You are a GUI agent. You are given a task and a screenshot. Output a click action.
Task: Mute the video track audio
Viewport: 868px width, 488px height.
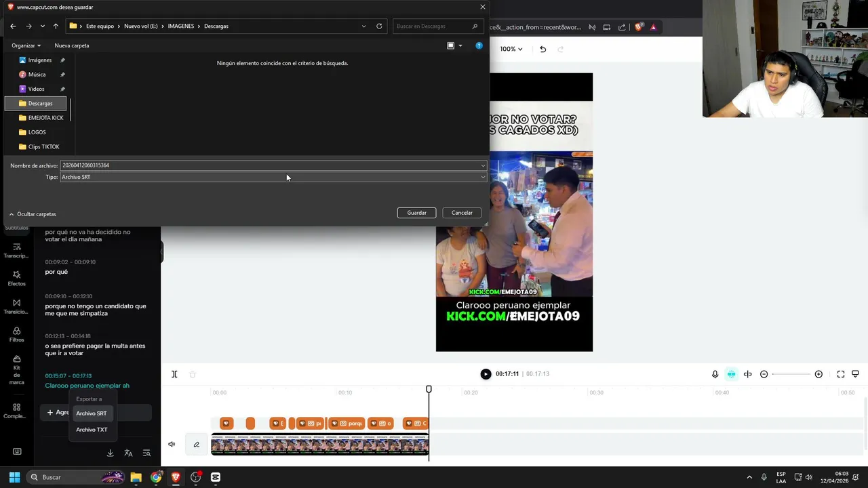click(x=172, y=445)
